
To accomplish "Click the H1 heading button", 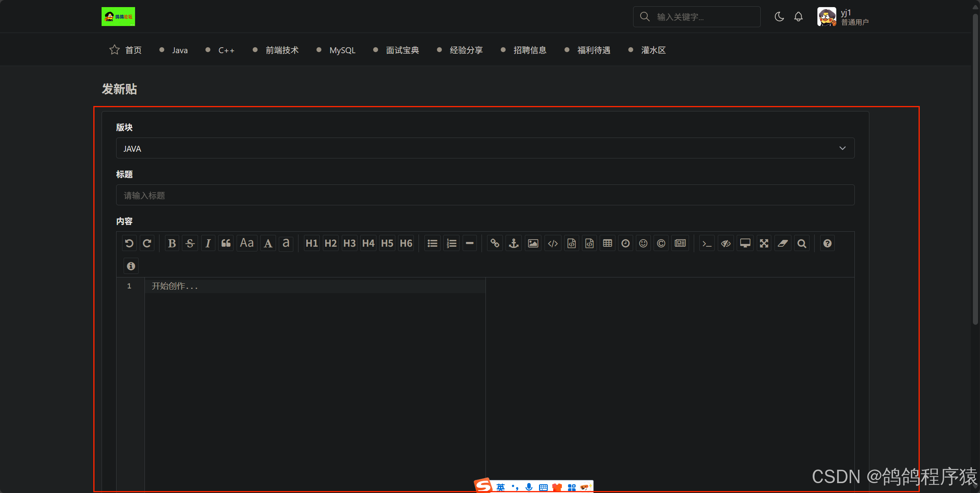I will (311, 243).
